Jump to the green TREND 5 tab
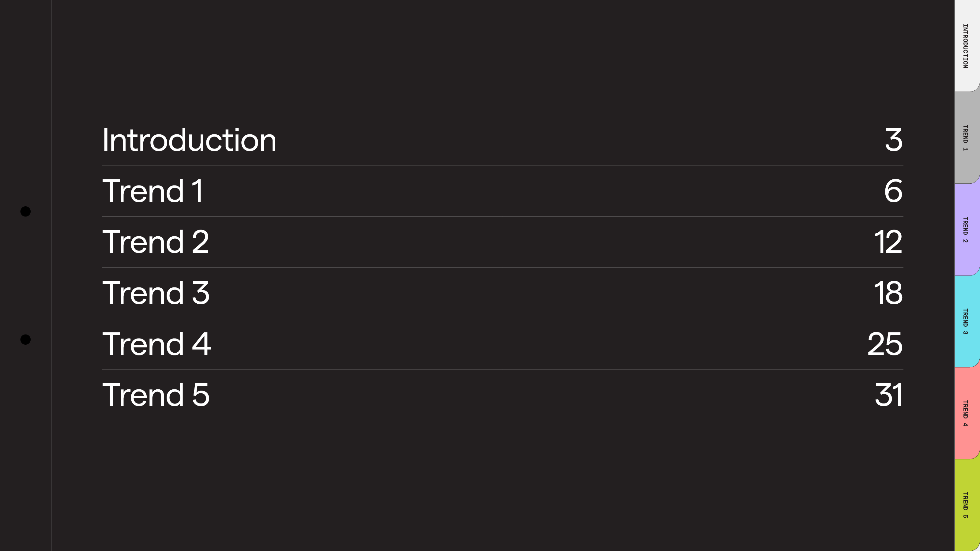Viewport: 980px width, 551px height. (966, 505)
